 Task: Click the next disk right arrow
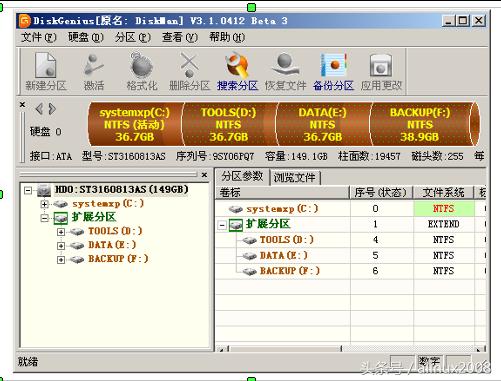[52, 109]
